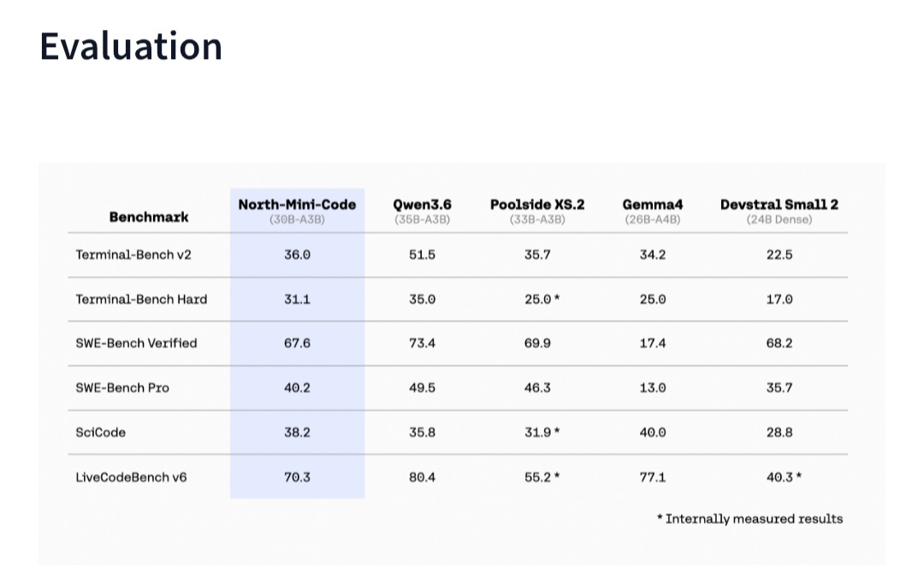924x580 pixels.
Task: Click the 36.0 North-Mini-Code score
Action: click(297, 255)
